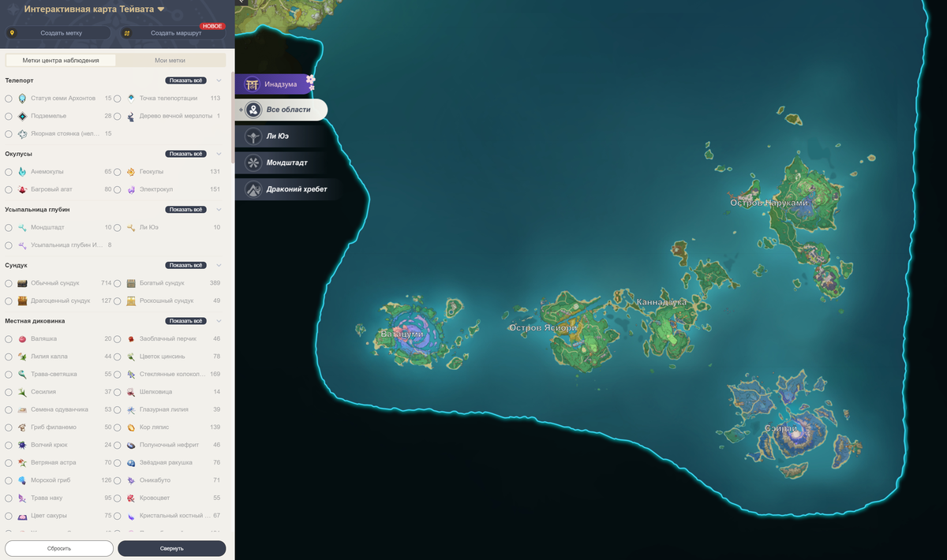This screenshot has width=947, height=560.
Task: Click the Лилия калла flower icon
Action: point(23,357)
